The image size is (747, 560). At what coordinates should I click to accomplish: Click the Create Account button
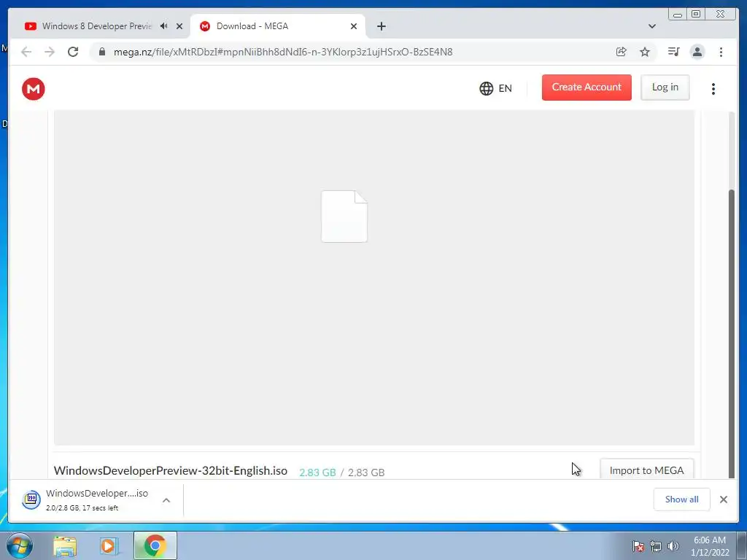pos(587,87)
